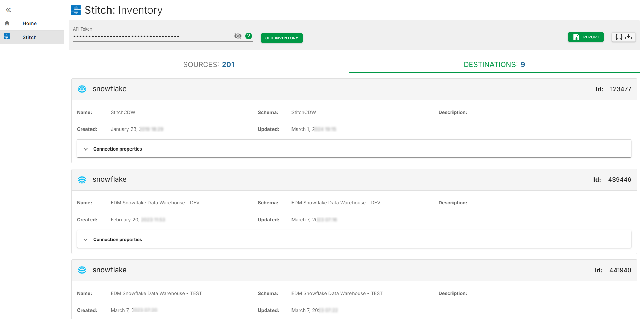This screenshot has width=644, height=319.
Task: Click snowflake icon of destination 439446
Action: (82, 180)
